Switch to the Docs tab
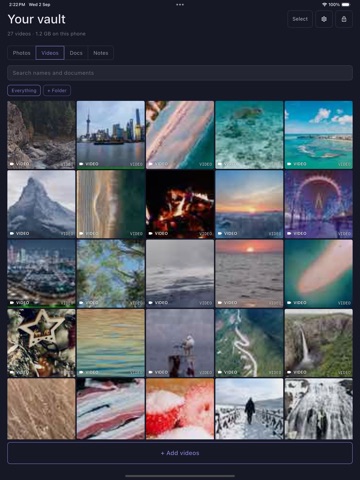The image size is (360, 480). tap(76, 53)
